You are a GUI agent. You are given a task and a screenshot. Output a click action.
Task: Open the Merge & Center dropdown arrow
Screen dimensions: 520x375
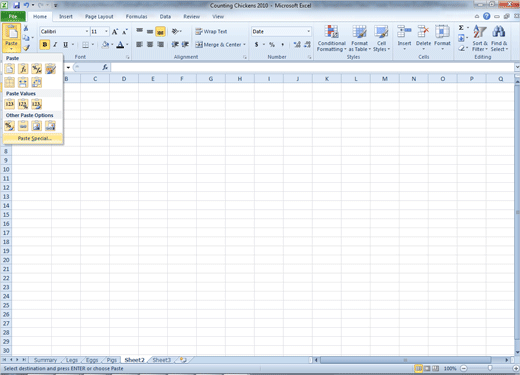(245, 44)
